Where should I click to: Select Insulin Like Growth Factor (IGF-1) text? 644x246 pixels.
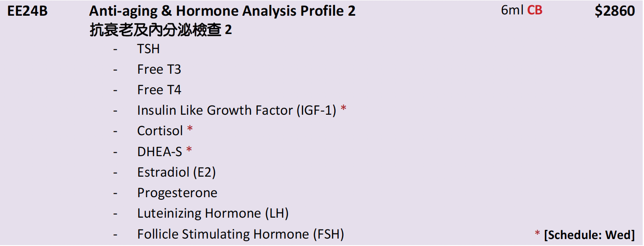[x=236, y=111]
